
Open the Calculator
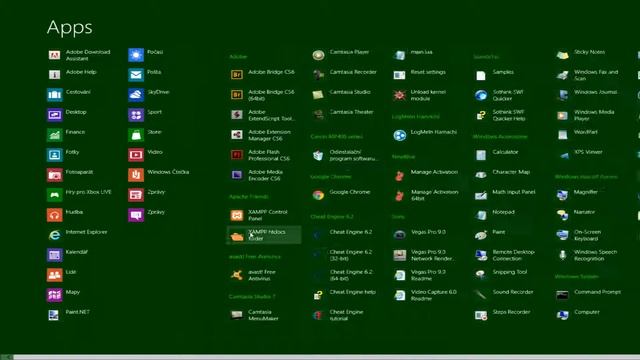pyautogui.click(x=497, y=155)
